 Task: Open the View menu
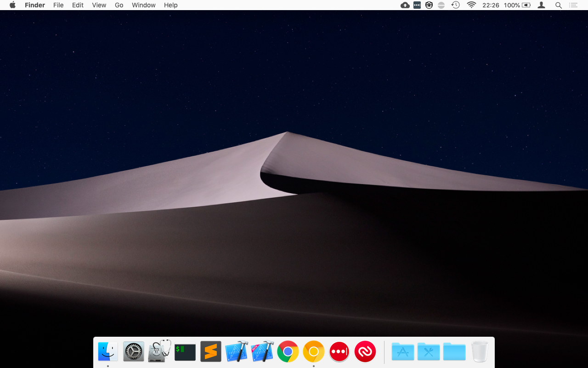tap(99, 5)
